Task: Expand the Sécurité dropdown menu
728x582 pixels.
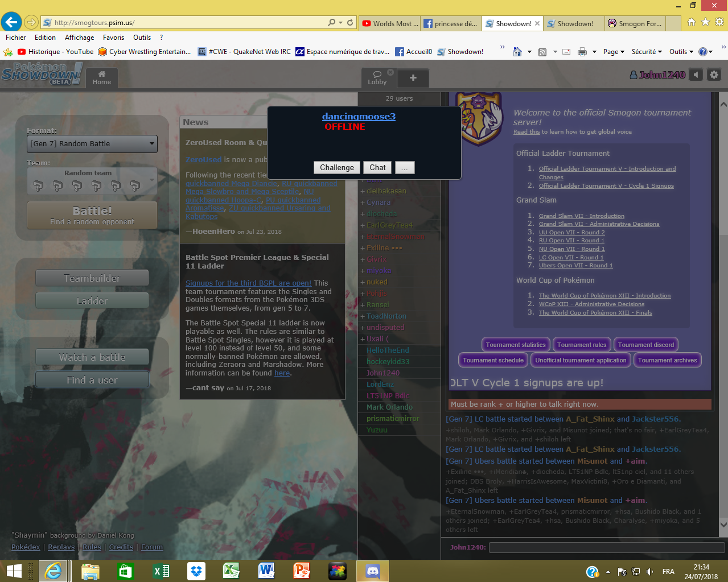Action: 647,52
